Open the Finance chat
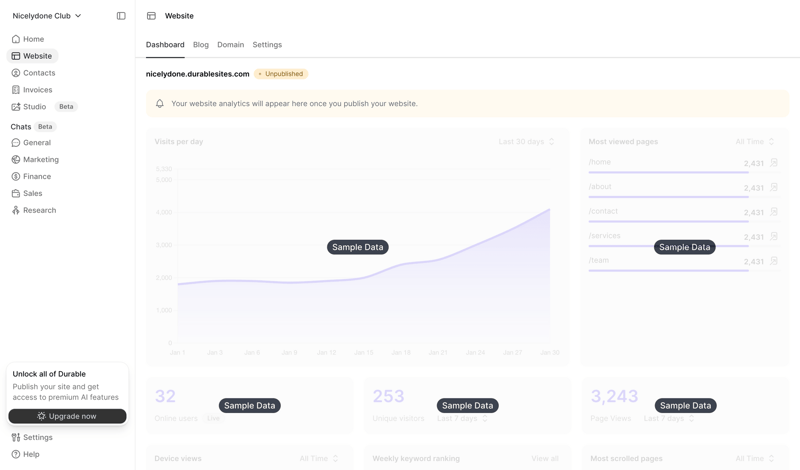Viewport: 800px width, 470px height. [x=36, y=177]
